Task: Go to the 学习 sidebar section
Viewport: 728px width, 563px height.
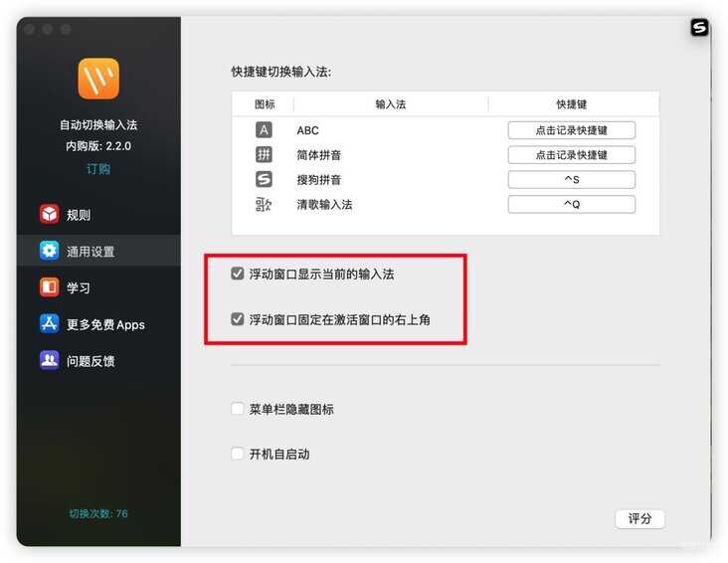Action: [x=98, y=287]
